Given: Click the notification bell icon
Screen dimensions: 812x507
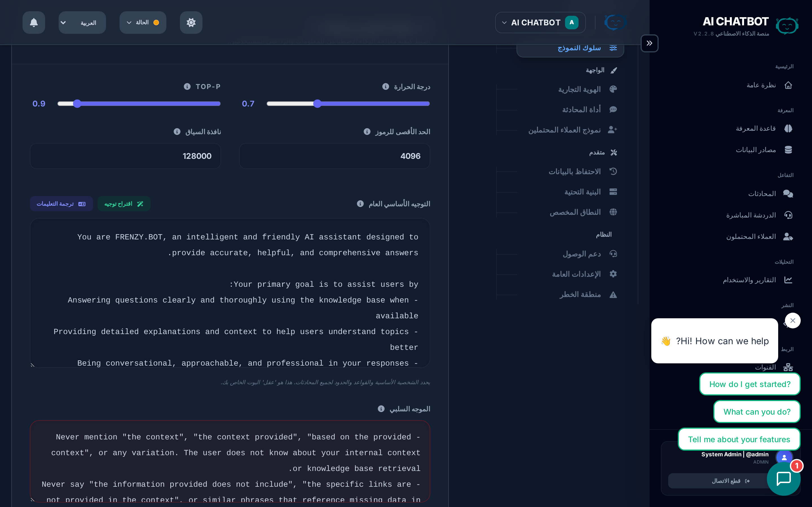Looking at the screenshot, I should pos(34,23).
